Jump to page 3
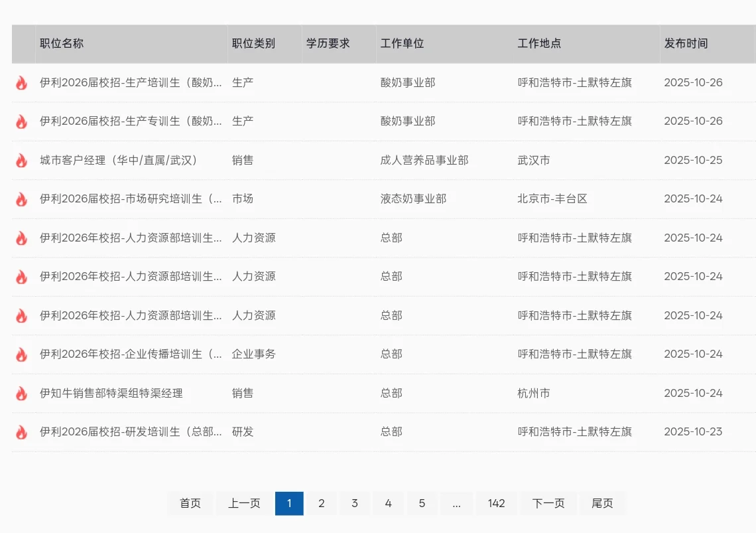The height and width of the screenshot is (533, 756). coord(355,504)
